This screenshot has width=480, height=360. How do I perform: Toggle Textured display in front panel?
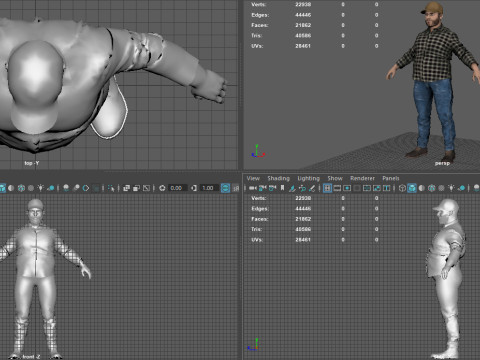pos(31,188)
